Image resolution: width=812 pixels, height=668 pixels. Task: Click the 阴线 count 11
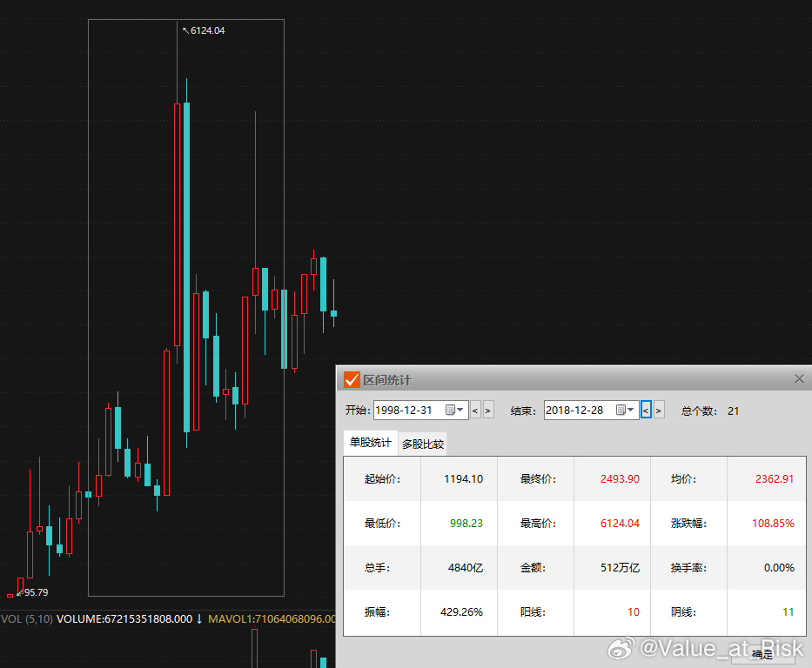tap(789, 612)
